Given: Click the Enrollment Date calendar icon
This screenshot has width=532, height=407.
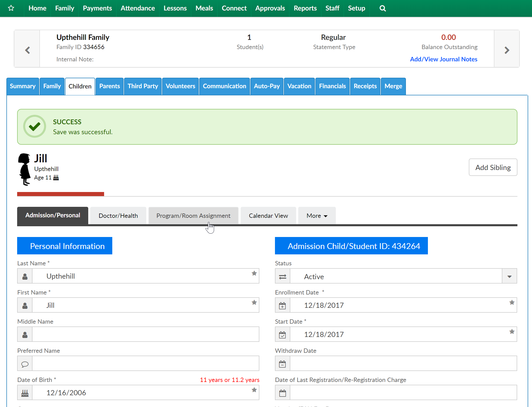Looking at the screenshot, I should pyautogui.click(x=282, y=305).
